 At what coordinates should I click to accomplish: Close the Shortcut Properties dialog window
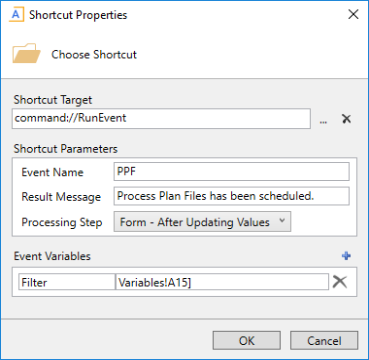353,15
